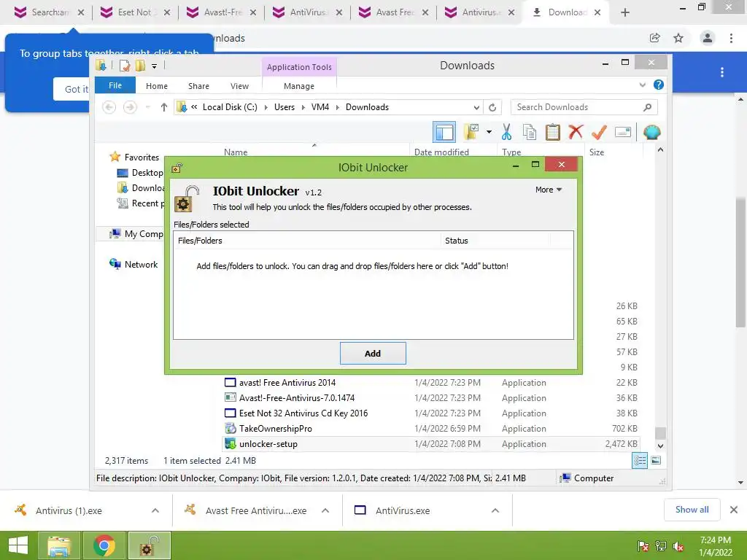Open File Explorer from taskbar
This screenshot has height=560, width=747.
[x=59, y=545]
